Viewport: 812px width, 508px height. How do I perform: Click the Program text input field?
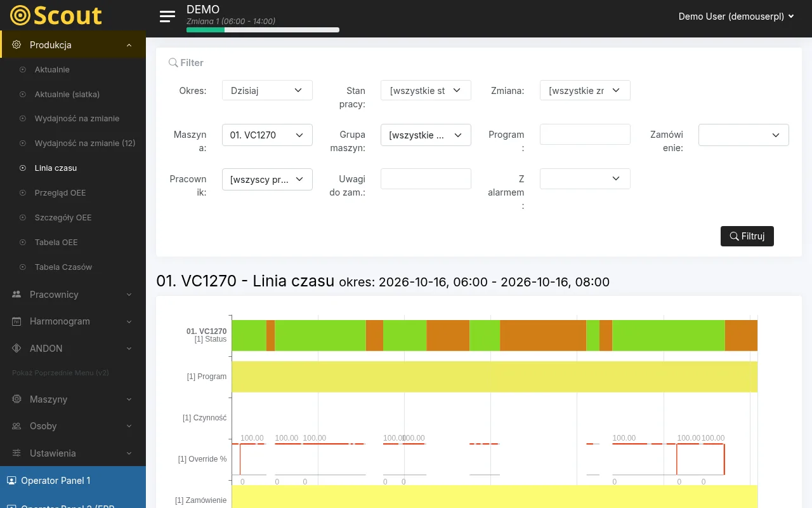pyautogui.click(x=585, y=135)
